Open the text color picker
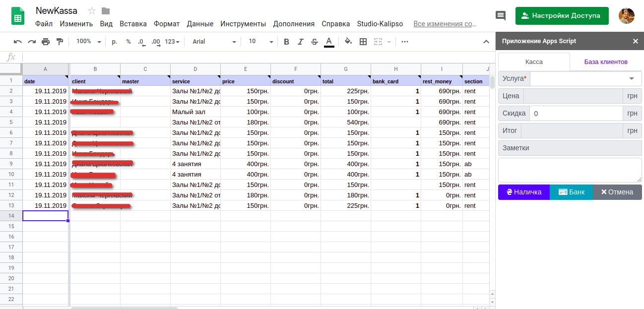This screenshot has height=309, width=644. point(328,42)
